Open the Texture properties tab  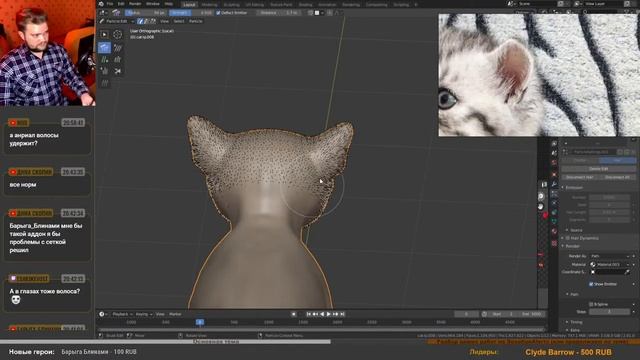(x=554, y=243)
